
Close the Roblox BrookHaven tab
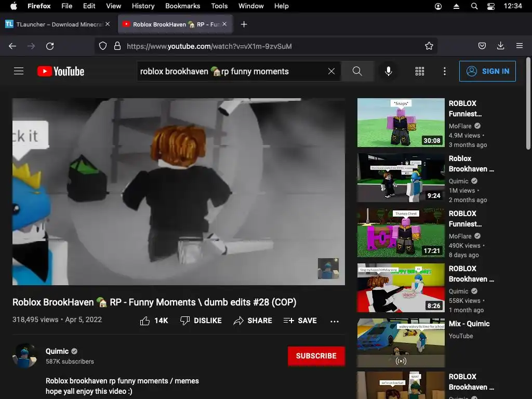pyautogui.click(x=224, y=24)
